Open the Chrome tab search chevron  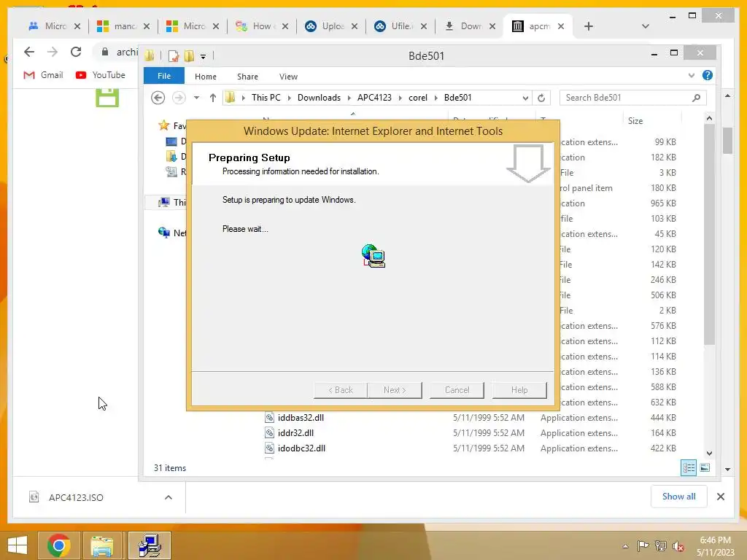pos(645,26)
